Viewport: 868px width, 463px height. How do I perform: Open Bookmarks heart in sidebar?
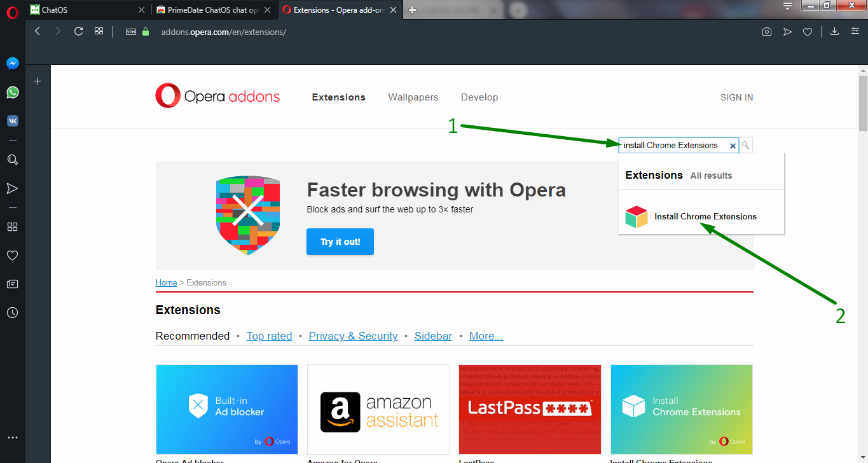pyautogui.click(x=12, y=255)
